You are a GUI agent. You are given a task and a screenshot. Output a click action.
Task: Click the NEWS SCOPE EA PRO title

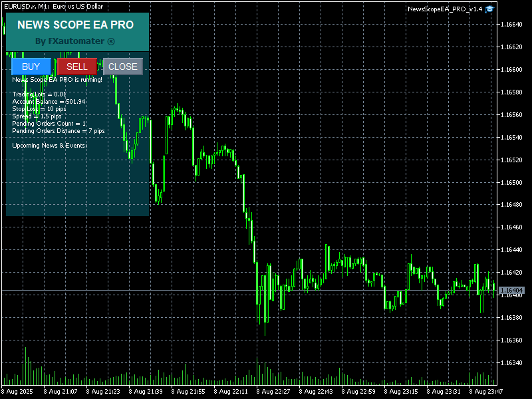pos(75,25)
